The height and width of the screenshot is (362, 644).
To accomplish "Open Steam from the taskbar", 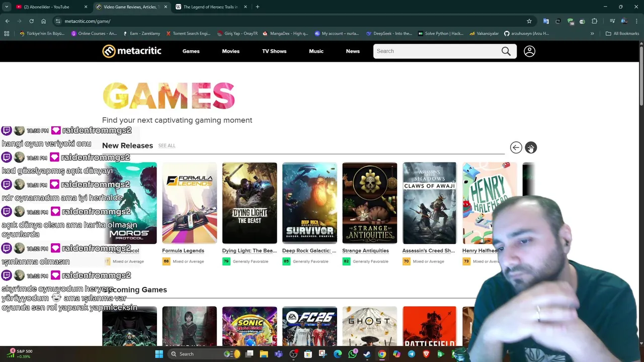I will [x=367, y=354].
